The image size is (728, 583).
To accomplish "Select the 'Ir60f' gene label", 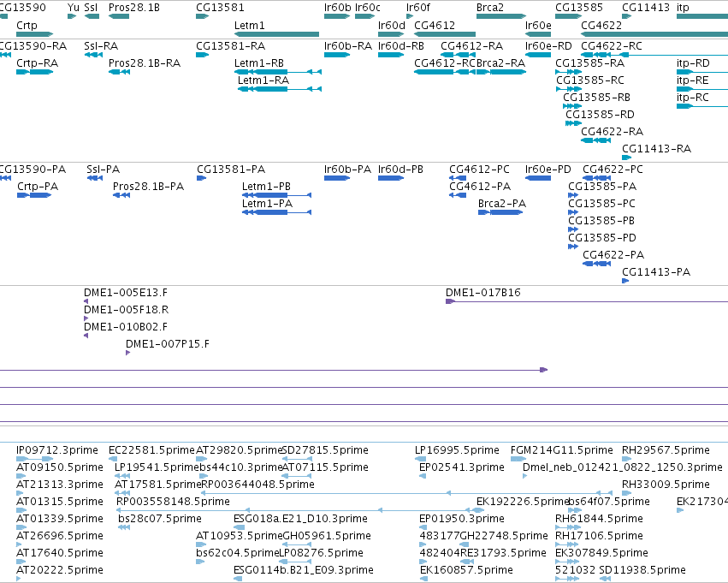I will click(418, 8).
